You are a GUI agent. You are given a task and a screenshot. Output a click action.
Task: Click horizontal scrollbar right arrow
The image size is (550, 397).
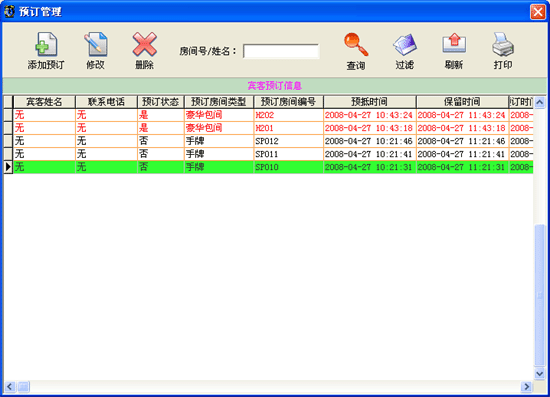tap(526, 386)
